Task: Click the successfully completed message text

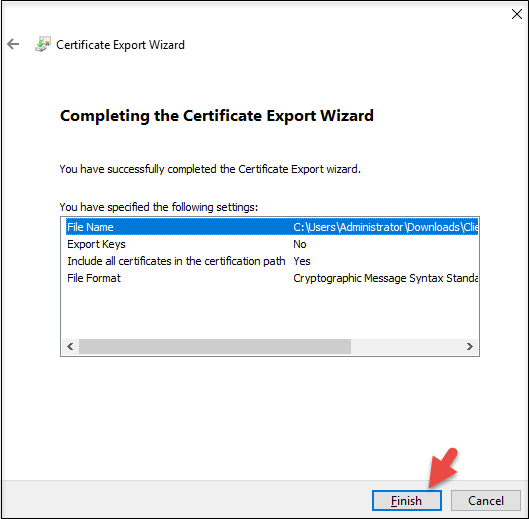Action: tap(210, 169)
